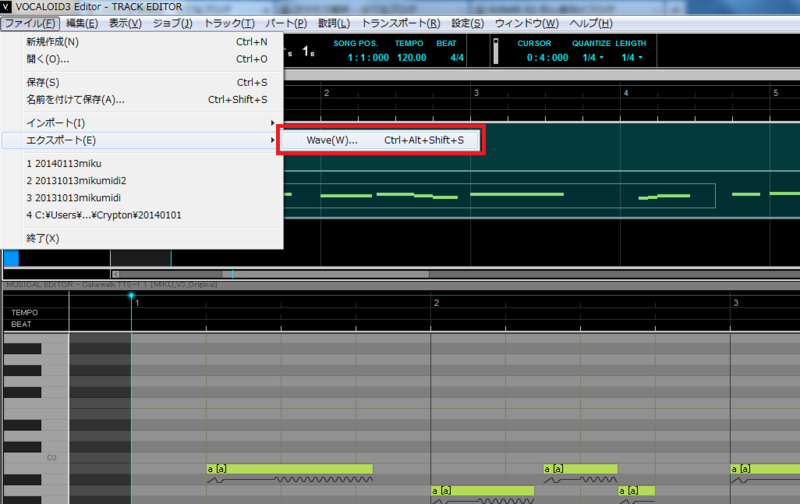Click the CURSOR 0:4:000 value
This screenshot has height=504, width=800.
[547, 58]
